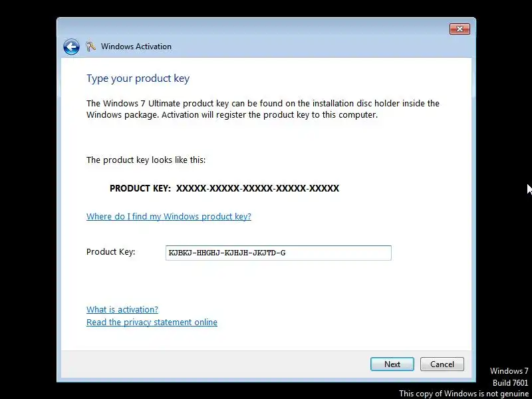Click the Cancel button

[x=442, y=364]
